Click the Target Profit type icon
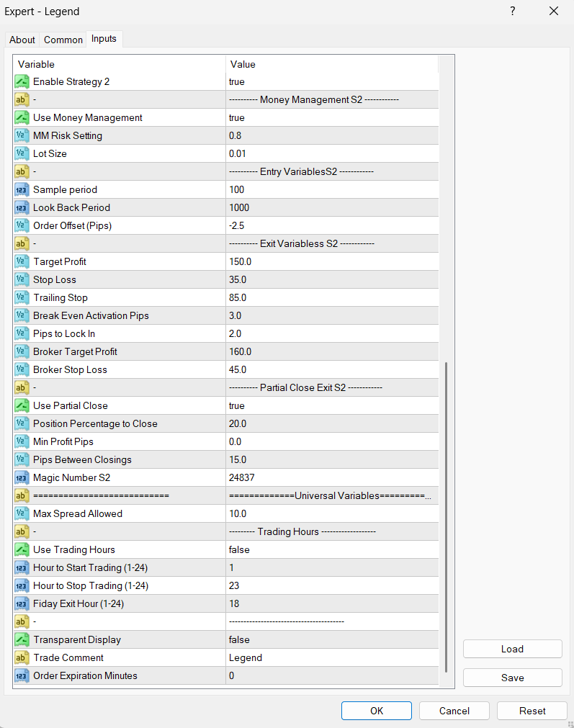 coord(22,261)
